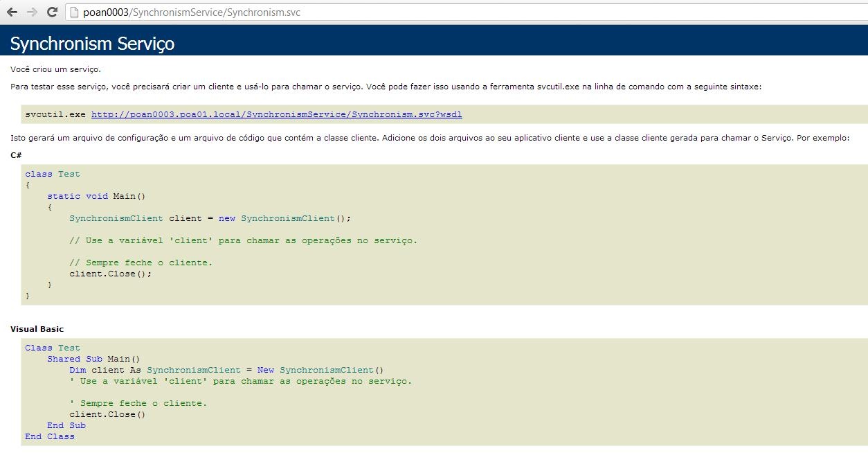Click the Synchronism Serviço page heading

coord(92,44)
